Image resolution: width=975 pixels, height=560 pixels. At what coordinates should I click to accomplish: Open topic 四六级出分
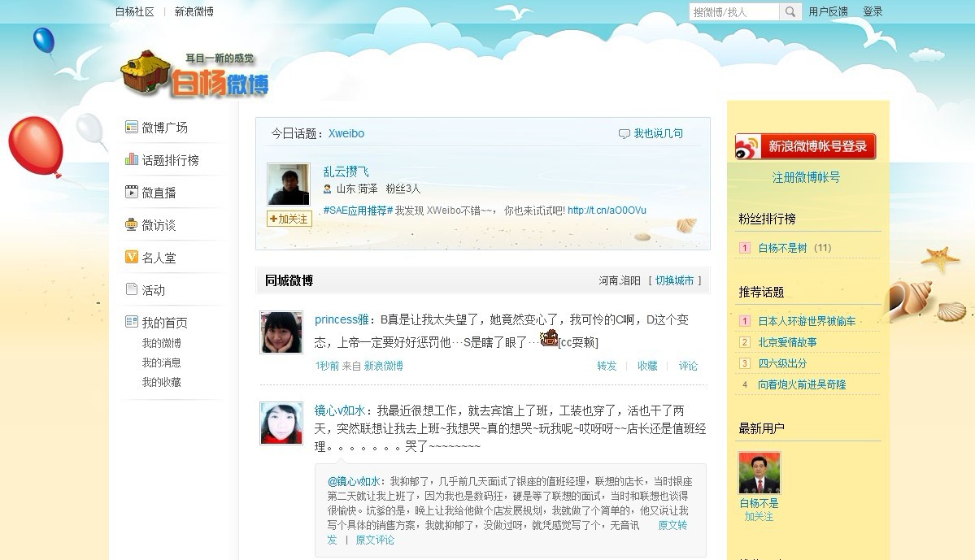(782, 363)
